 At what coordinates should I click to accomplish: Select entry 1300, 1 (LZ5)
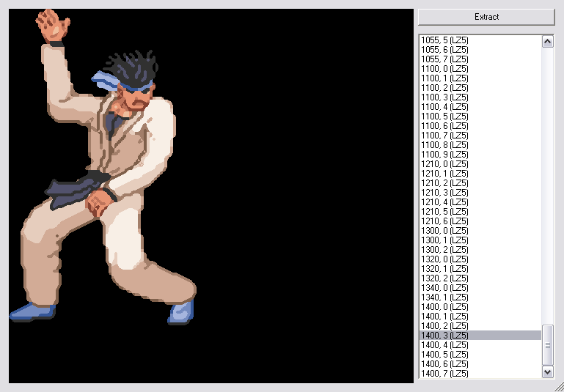[444, 240]
